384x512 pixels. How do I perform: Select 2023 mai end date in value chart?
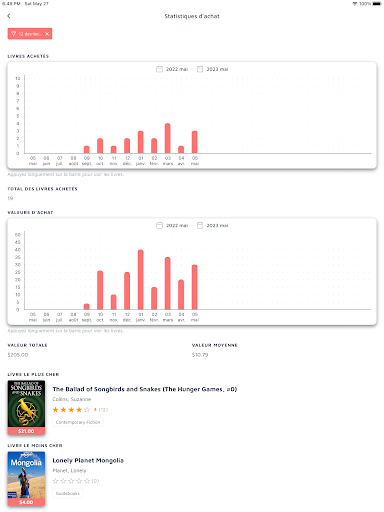pyautogui.click(x=217, y=225)
